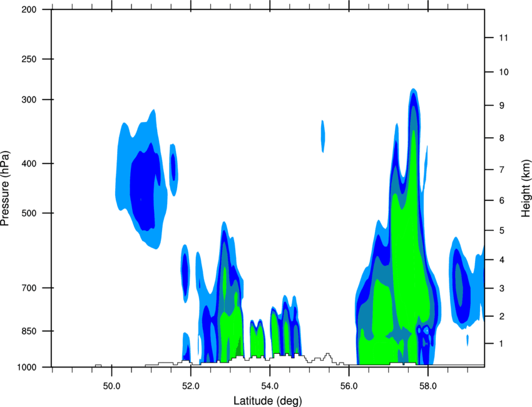This screenshot has width=532, height=407.
Task: Pick the 2 km height label
Action: (x=501, y=316)
